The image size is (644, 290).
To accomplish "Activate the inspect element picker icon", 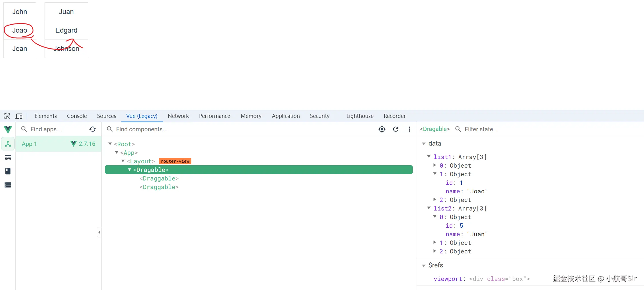I will point(7,116).
